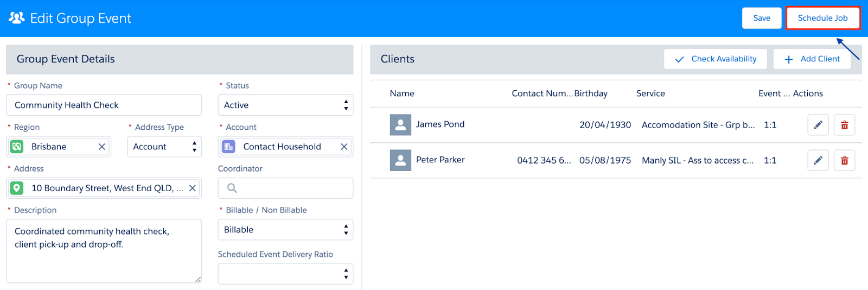This screenshot has height=290, width=868.
Task: Remove Brisbane region selection
Action: point(101,147)
